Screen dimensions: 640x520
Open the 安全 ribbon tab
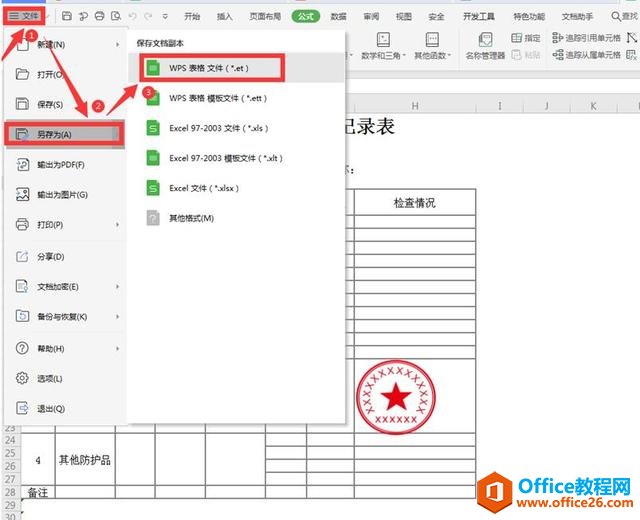click(436, 16)
